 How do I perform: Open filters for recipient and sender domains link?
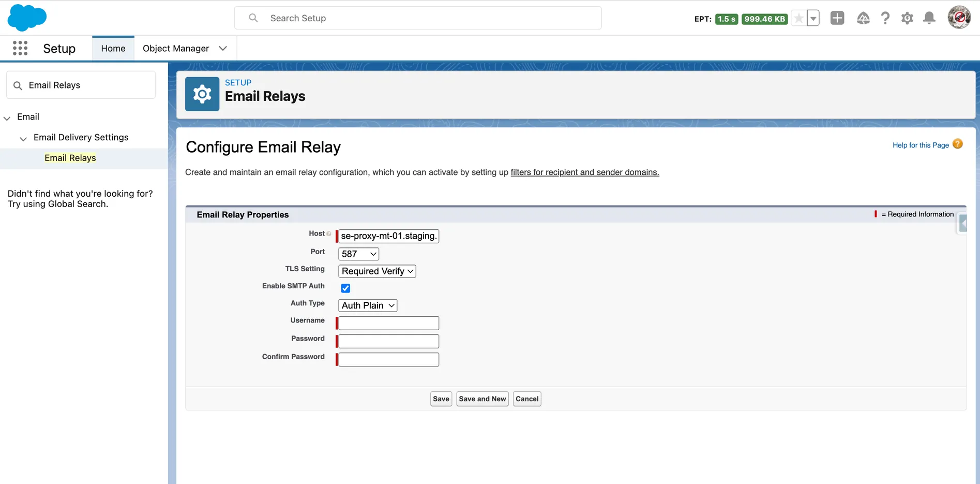tap(584, 172)
